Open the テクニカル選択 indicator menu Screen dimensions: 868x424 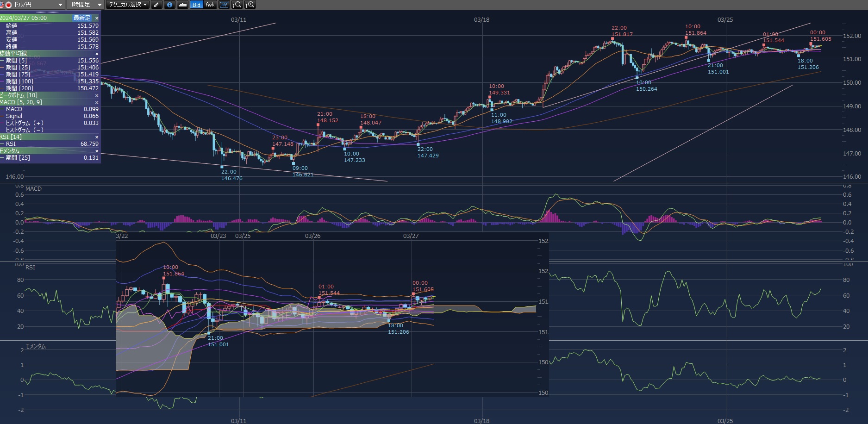point(127,5)
